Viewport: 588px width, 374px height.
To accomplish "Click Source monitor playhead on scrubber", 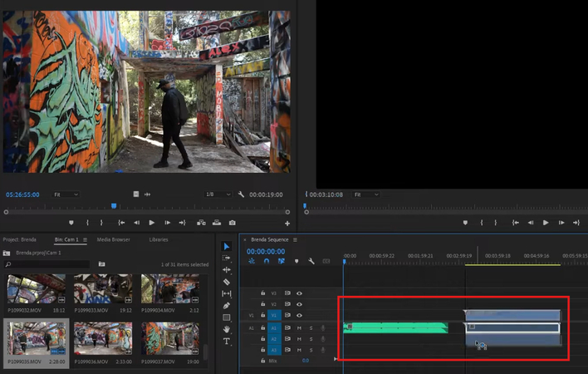I will click(x=114, y=206).
